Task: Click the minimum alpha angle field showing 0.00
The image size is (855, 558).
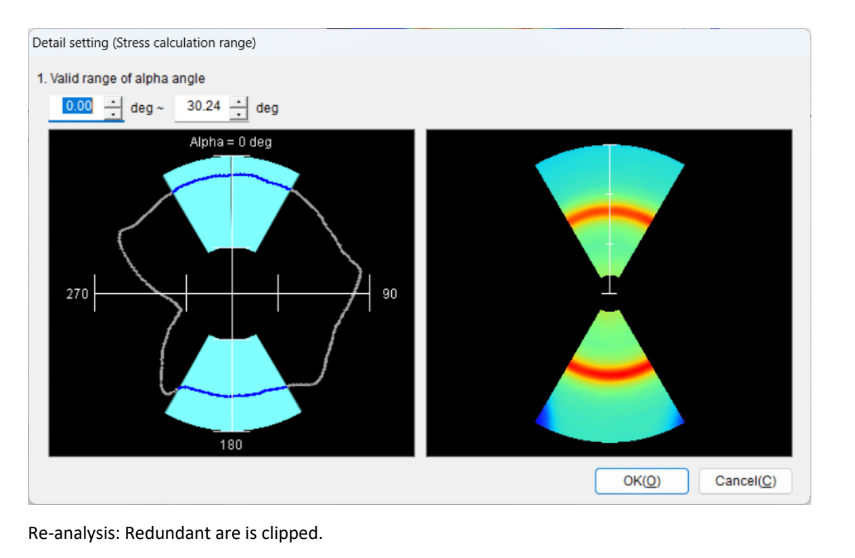Action: click(x=77, y=107)
